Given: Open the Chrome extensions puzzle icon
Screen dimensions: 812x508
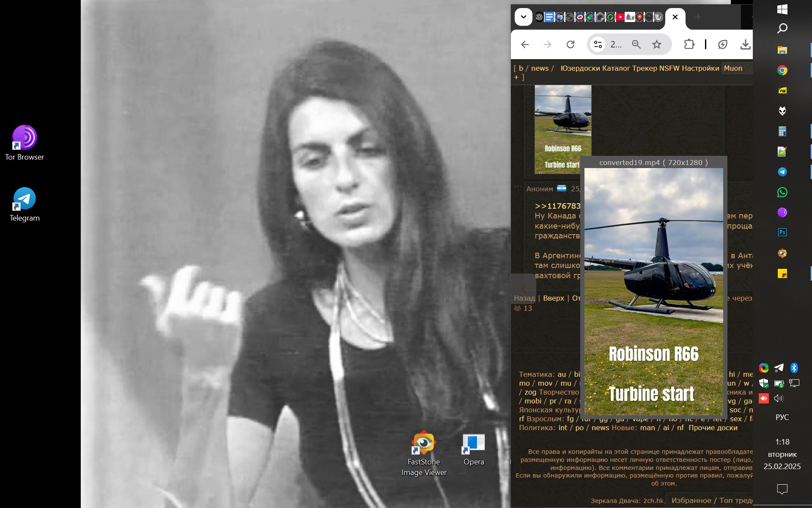Looking at the screenshot, I should (689, 44).
